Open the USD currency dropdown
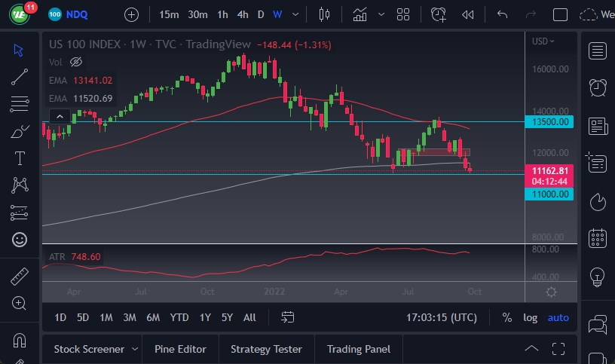 543,41
